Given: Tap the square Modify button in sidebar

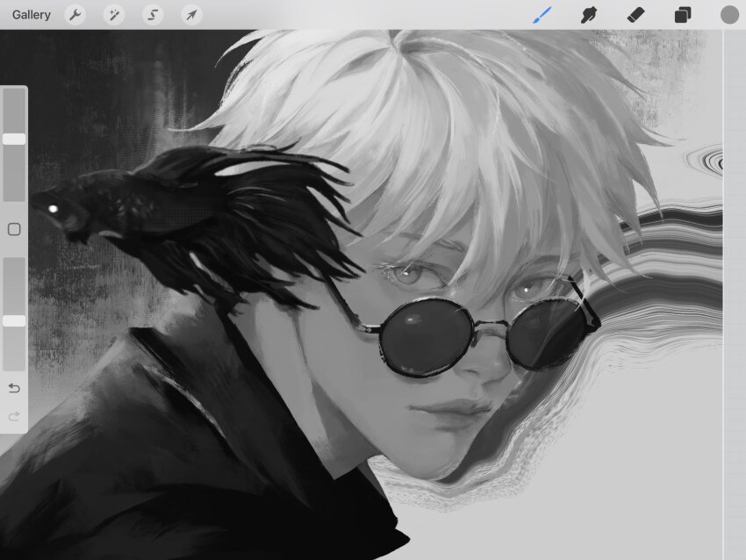Looking at the screenshot, I should pyautogui.click(x=14, y=229).
